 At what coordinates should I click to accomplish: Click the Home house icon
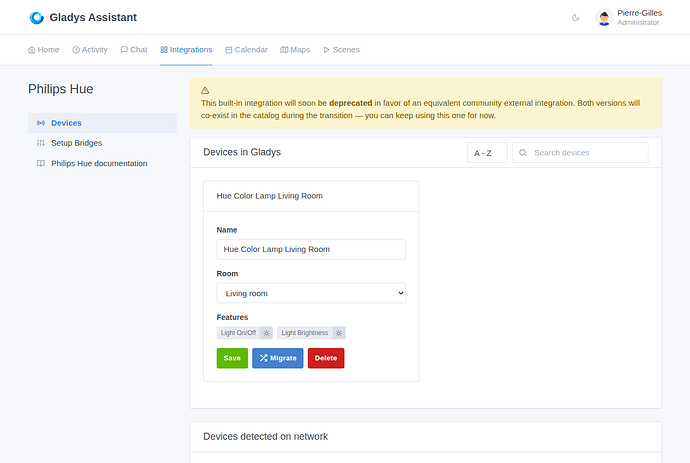coord(32,50)
